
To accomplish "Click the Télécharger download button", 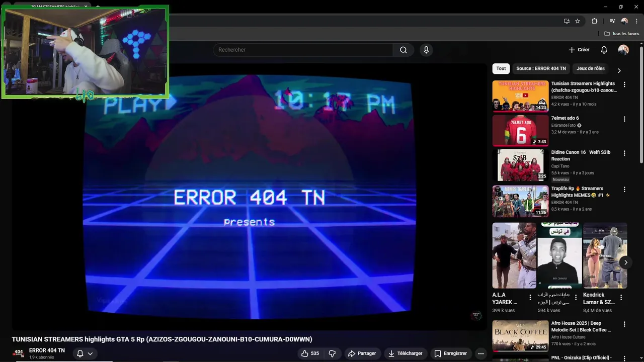I will coord(405,353).
